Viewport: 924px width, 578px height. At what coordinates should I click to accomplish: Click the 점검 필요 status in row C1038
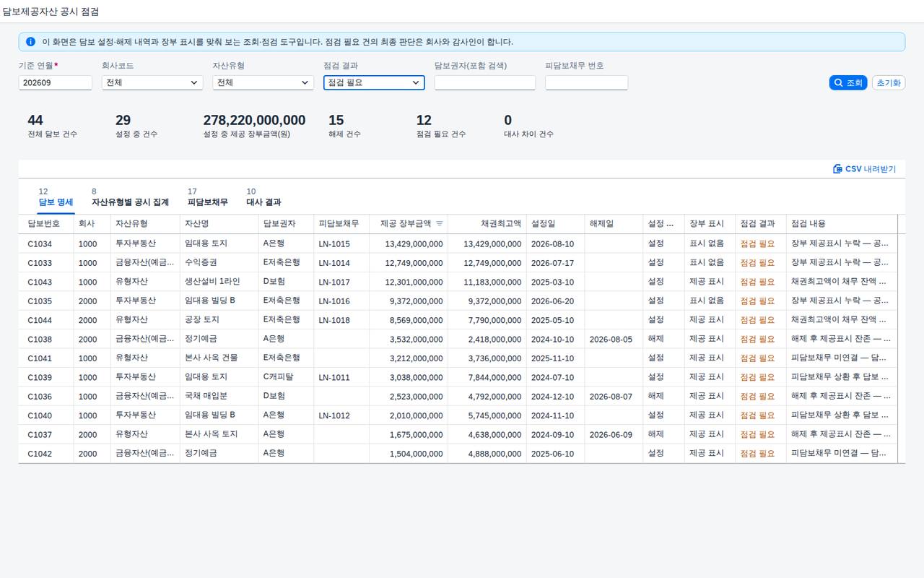tap(757, 339)
